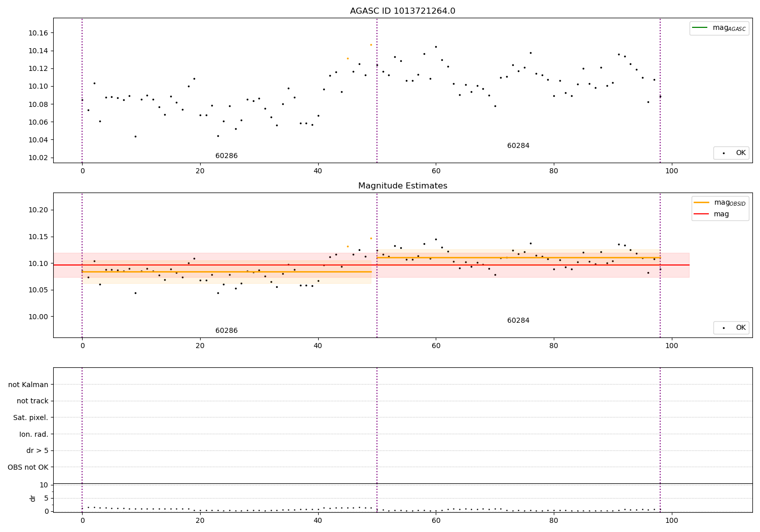Click the '60284' label in the top plot
Screen dimensions: 760x532
(518, 146)
